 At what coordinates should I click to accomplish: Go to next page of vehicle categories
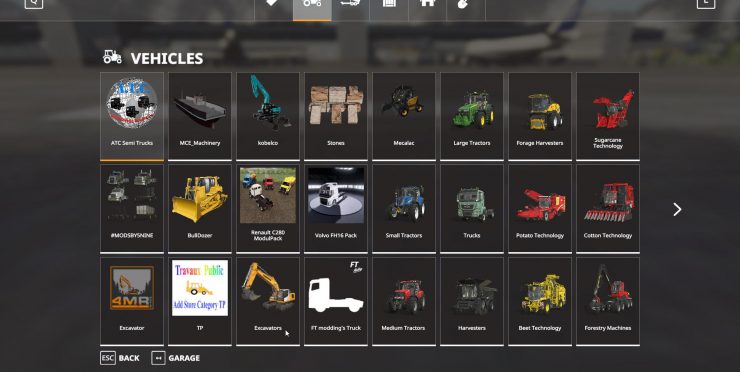(x=677, y=209)
